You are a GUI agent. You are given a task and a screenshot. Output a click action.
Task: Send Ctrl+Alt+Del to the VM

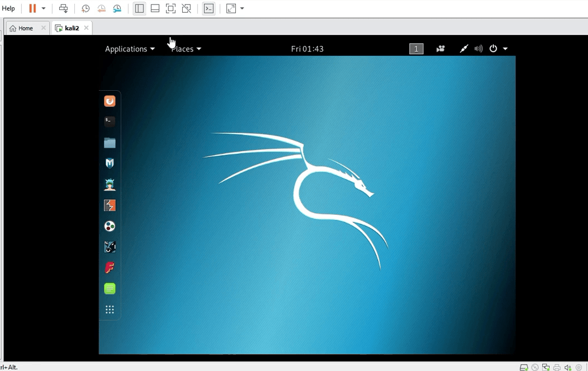[63, 8]
